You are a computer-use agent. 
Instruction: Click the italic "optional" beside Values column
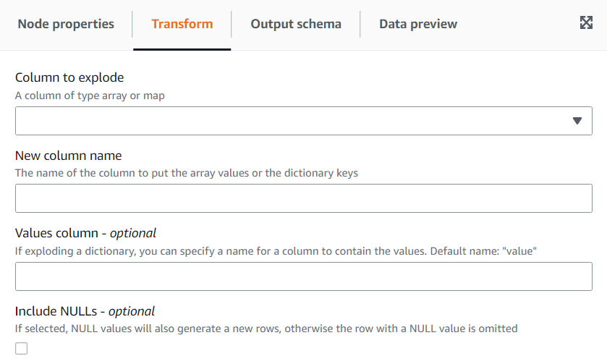tap(133, 233)
